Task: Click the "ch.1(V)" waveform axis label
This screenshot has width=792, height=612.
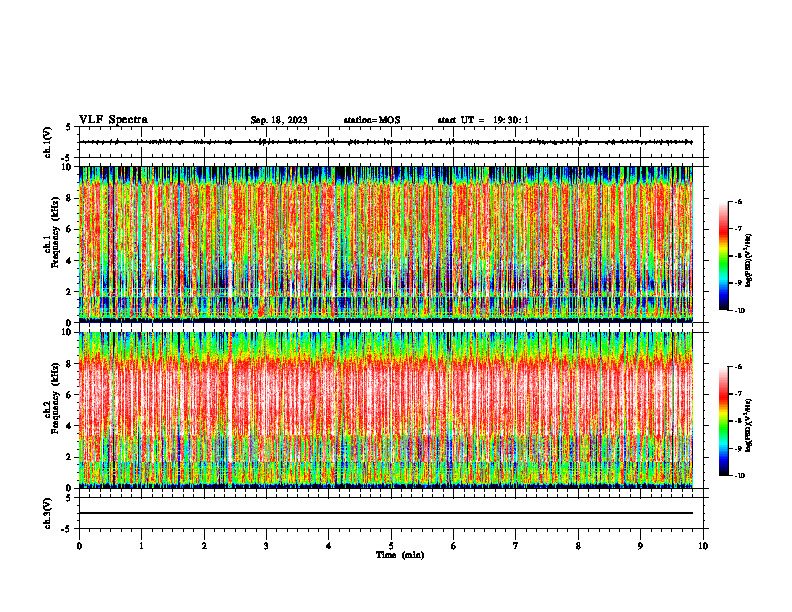Action: tap(48, 142)
